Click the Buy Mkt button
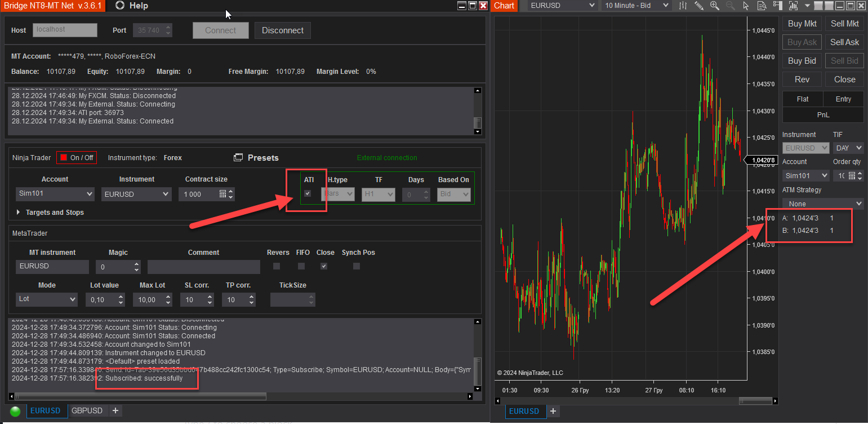This screenshot has width=868, height=424. (802, 24)
